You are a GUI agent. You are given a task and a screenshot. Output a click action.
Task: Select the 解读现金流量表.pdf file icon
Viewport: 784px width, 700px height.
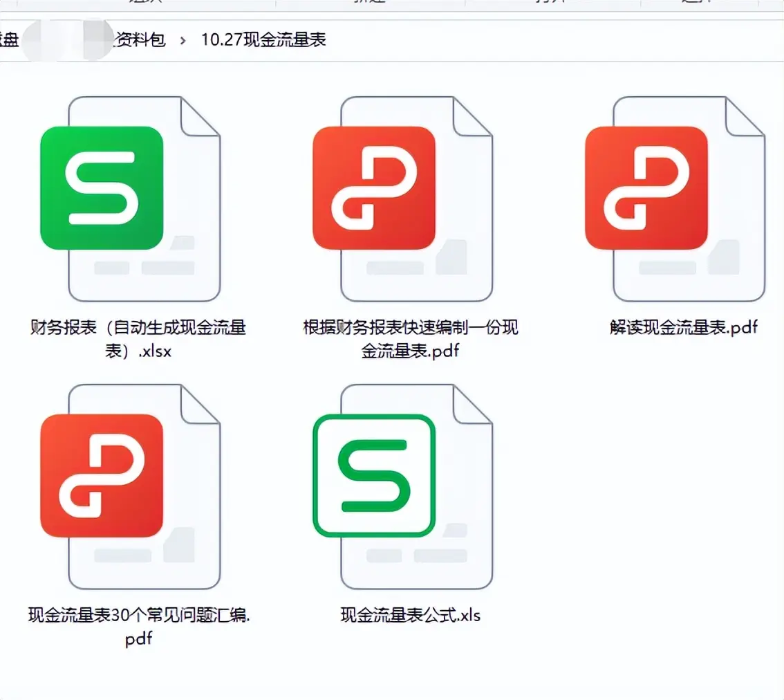[x=675, y=199]
